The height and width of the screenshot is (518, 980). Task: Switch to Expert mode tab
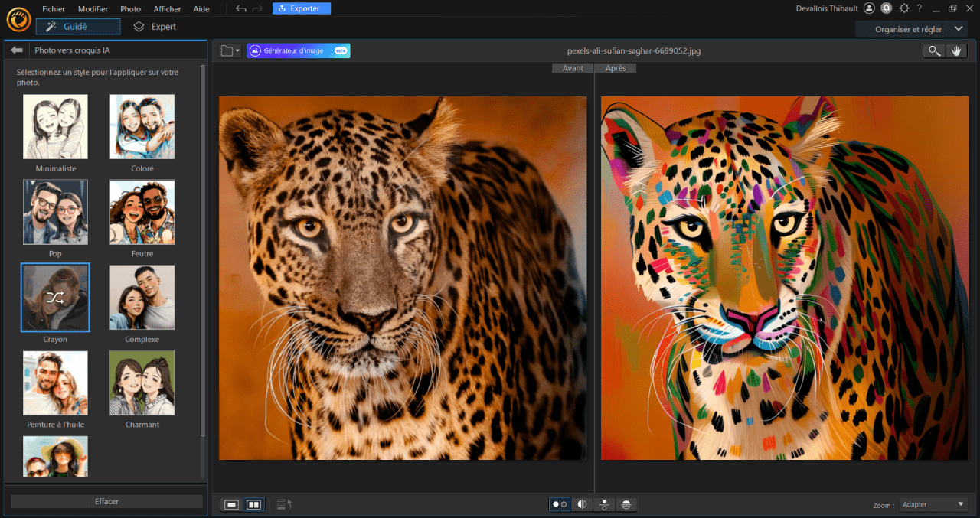point(155,27)
